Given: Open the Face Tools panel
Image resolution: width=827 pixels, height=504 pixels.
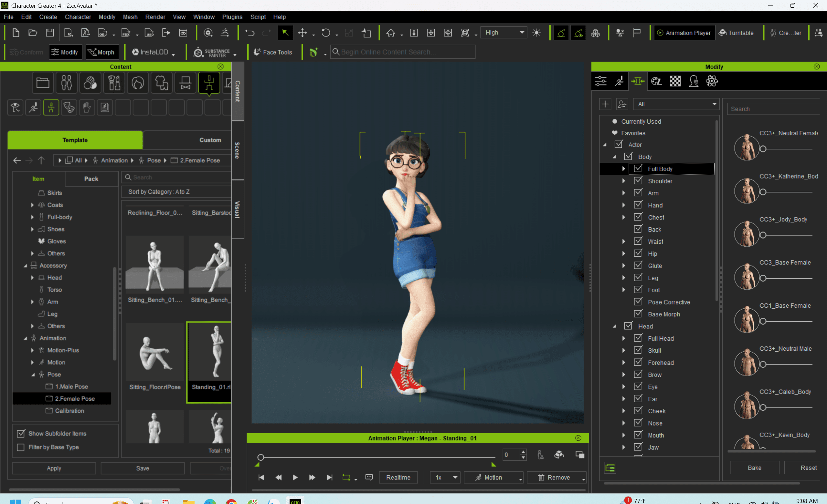Looking at the screenshot, I should [x=273, y=52].
